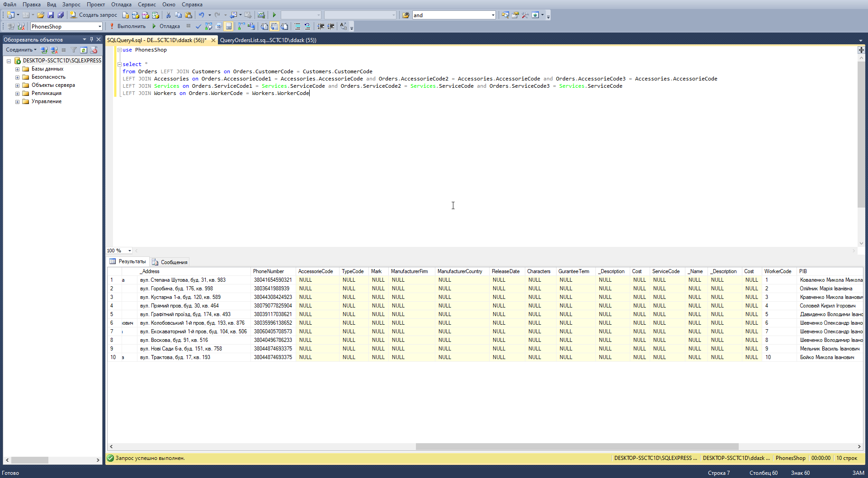Click the Object Explorer Refresh icon
The width and height of the screenshot is (868, 478).
[84, 50]
